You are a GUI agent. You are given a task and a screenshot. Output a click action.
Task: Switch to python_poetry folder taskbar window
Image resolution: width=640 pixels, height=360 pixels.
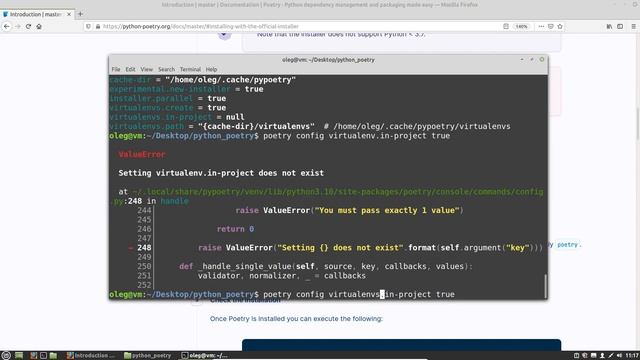click(148, 356)
